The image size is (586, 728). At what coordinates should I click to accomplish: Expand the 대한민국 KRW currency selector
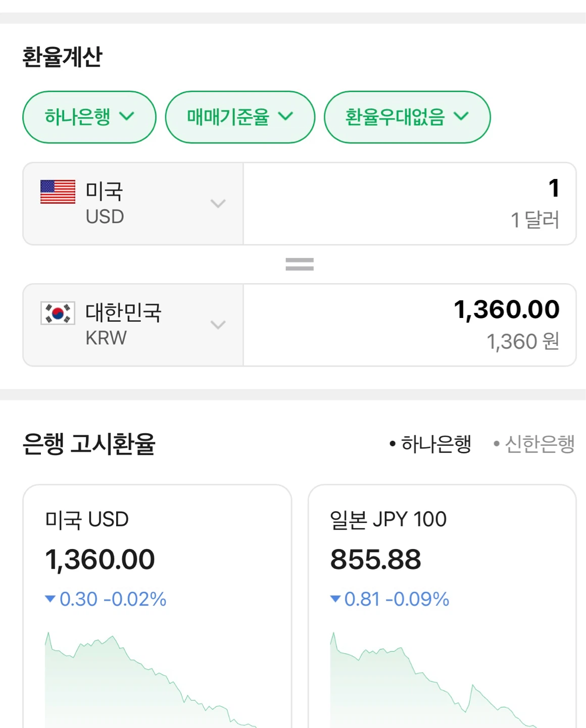[133, 325]
